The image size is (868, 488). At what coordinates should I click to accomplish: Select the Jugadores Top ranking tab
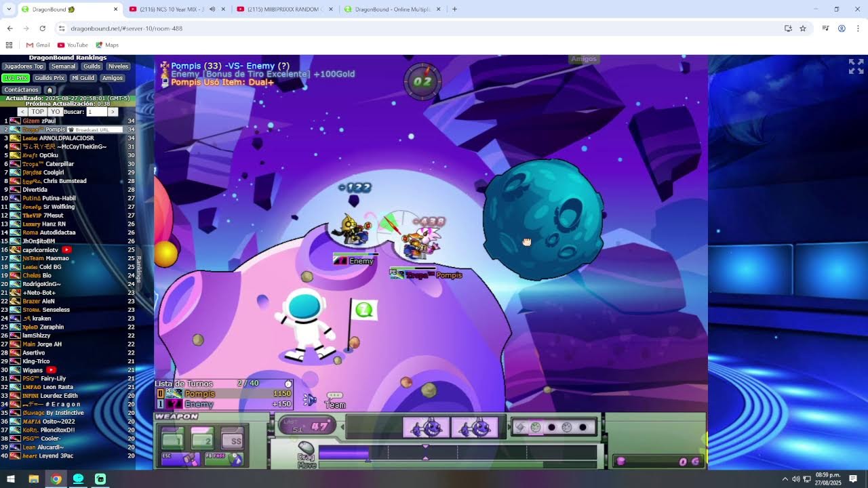[24, 66]
